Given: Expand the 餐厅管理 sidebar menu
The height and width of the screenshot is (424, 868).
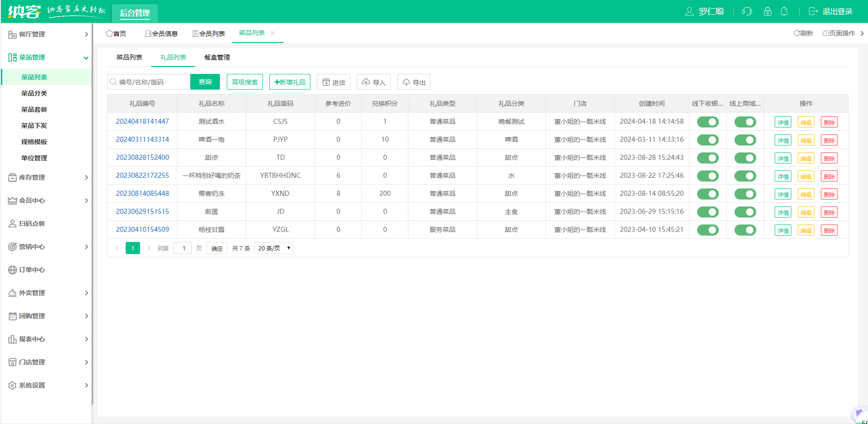Looking at the screenshot, I should (46, 34).
